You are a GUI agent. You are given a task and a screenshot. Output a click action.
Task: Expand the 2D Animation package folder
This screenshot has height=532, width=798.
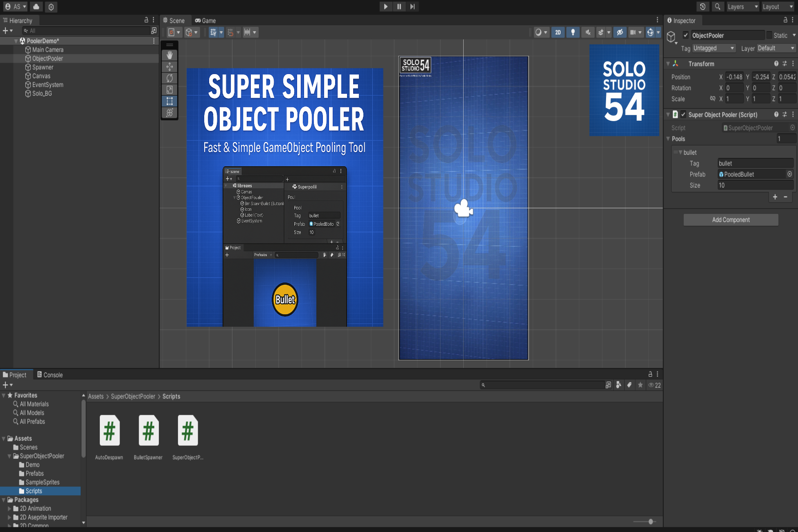tap(9, 509)
